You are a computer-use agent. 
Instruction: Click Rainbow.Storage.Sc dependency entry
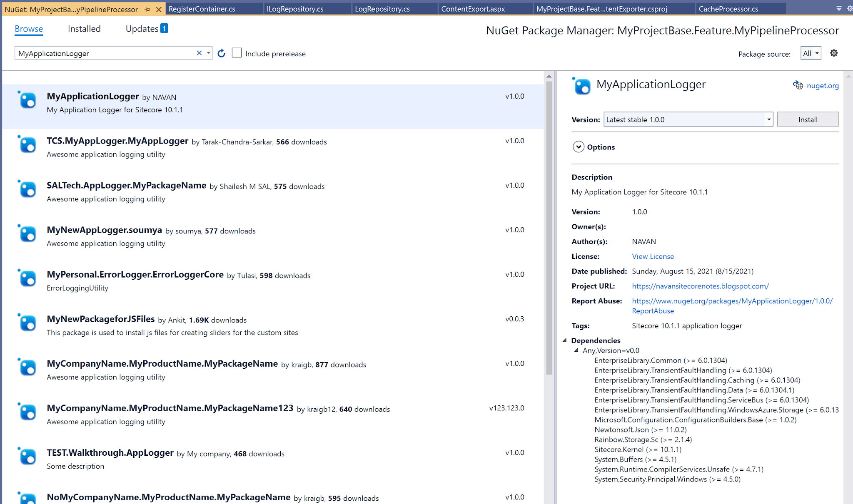pos(643,439)
